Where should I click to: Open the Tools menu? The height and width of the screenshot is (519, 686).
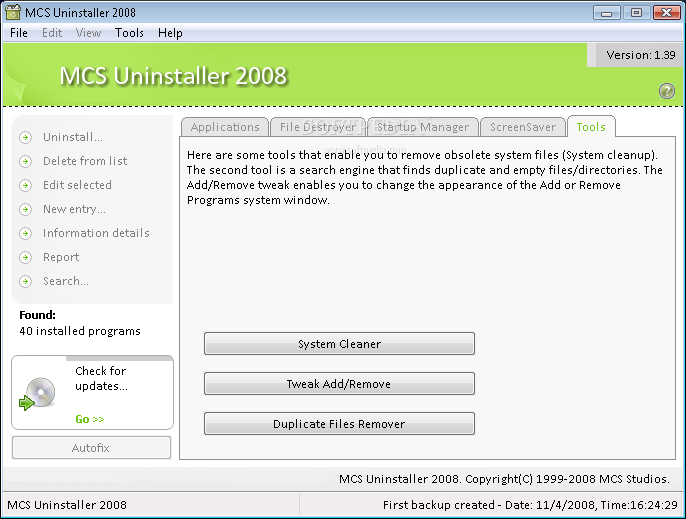pyautogui.click(x=130, y=33)
